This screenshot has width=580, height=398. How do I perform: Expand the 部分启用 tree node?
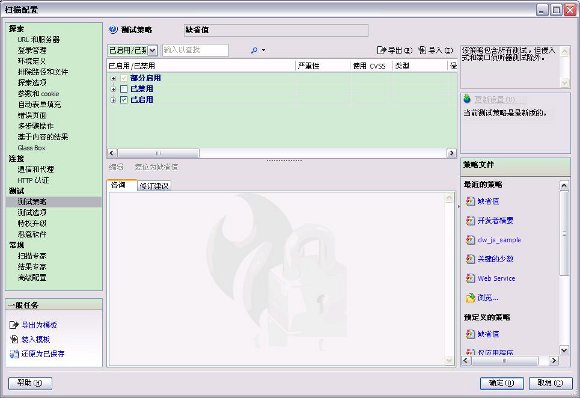(x=114, y=78)
